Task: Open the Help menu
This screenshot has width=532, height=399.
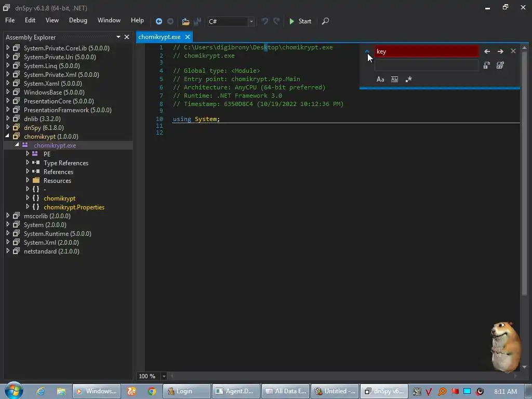Action: [137, 20]
